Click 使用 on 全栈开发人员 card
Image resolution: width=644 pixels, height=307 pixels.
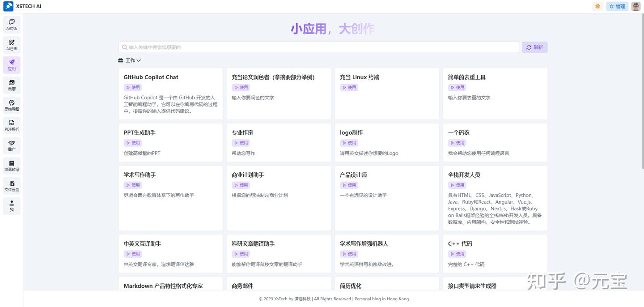click(457, 185)
